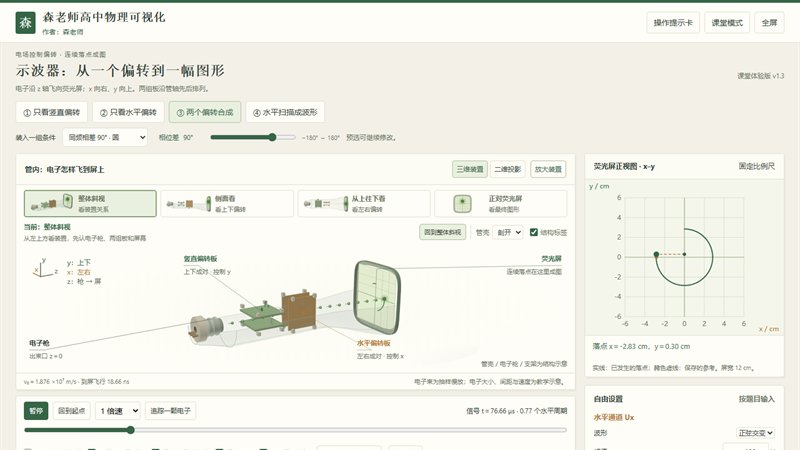The height and width of the screenshot is (450, 800).
Task: Select step ④ 水平扫描成波形
Action: 285,112
